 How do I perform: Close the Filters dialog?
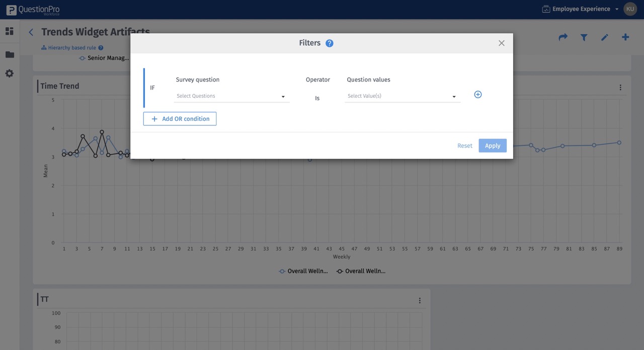tap(502, 43)
